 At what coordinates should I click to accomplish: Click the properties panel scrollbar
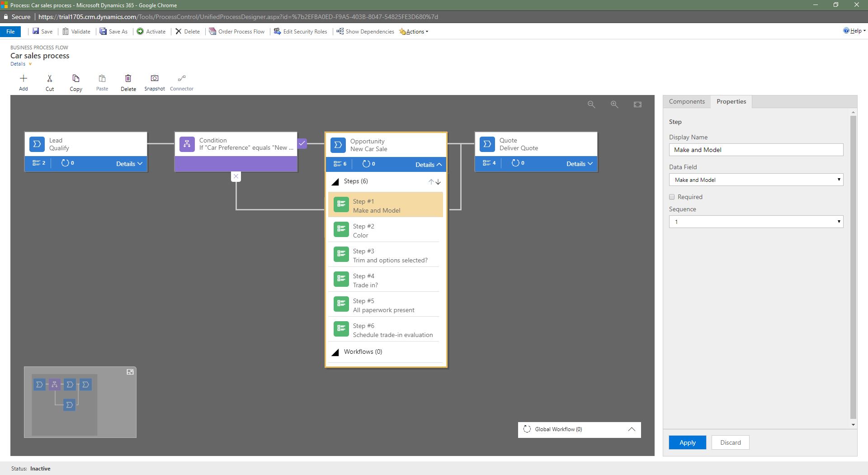click(853, 267)
